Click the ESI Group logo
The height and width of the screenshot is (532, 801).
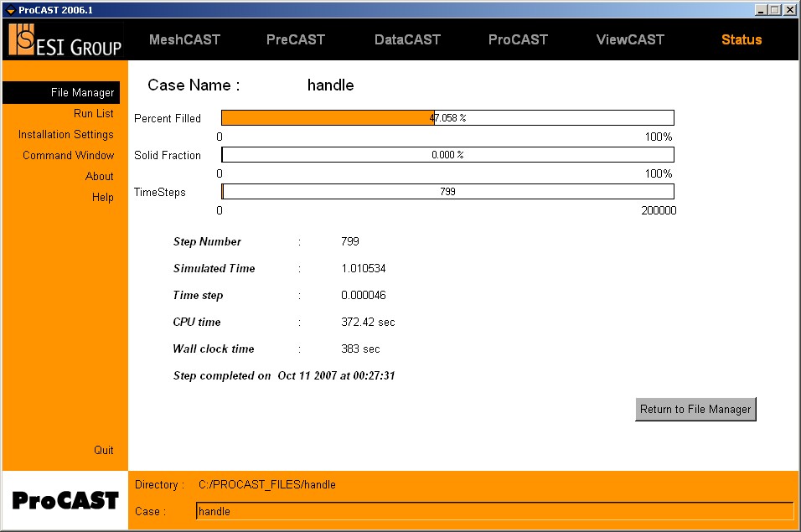coord(65,40)
